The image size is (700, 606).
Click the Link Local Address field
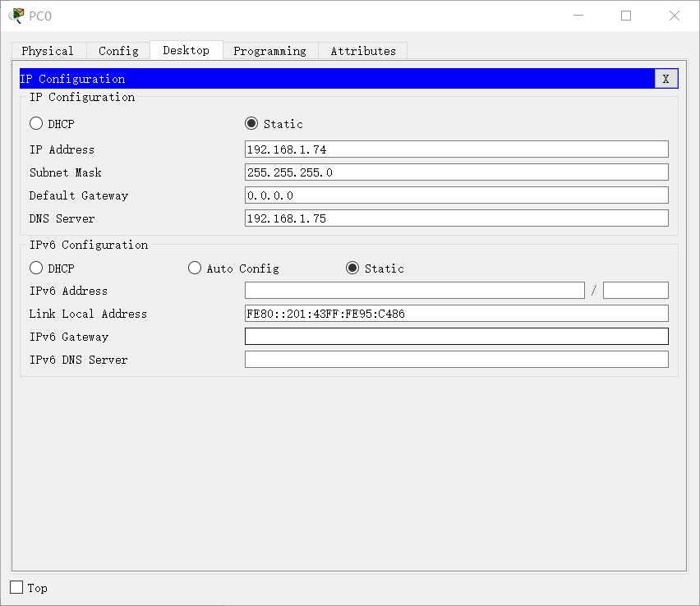tap(456, 313)
